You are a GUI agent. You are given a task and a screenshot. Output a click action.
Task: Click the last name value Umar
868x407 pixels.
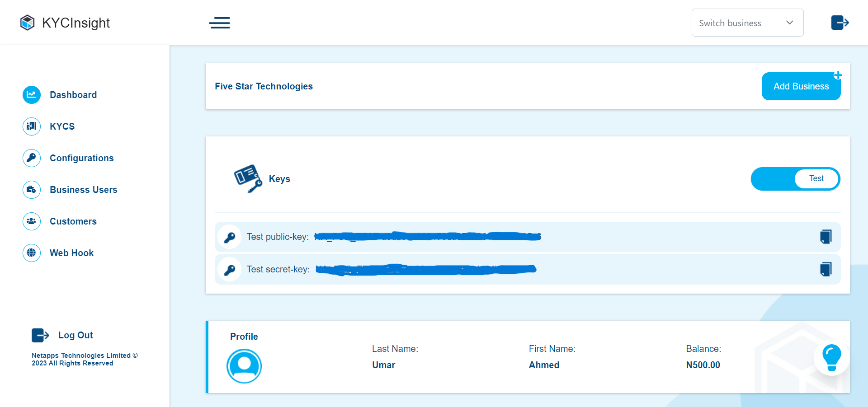click(x=384, y=365)
